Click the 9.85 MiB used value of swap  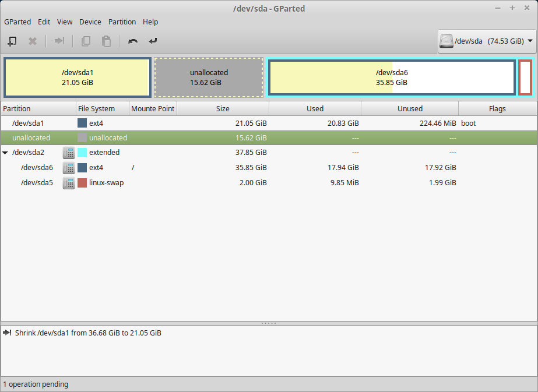pyautogui.click(x=344, y=183)
